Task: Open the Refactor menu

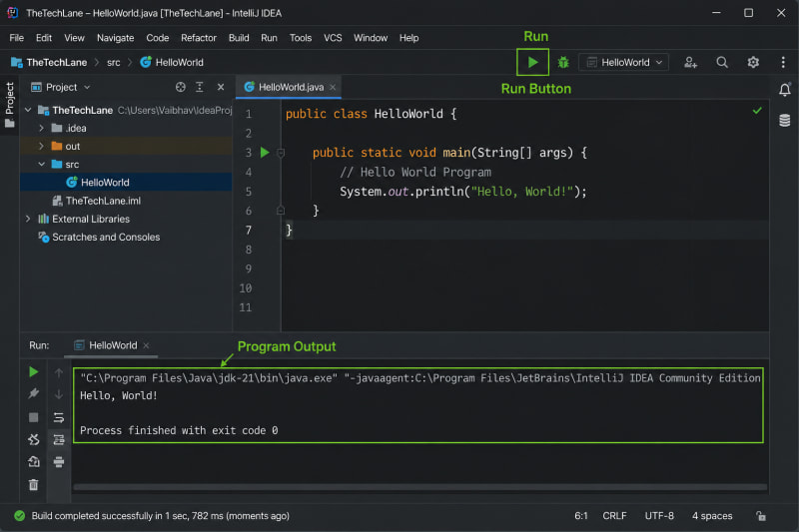Action: pyautogui.click(x=199, y=38)
